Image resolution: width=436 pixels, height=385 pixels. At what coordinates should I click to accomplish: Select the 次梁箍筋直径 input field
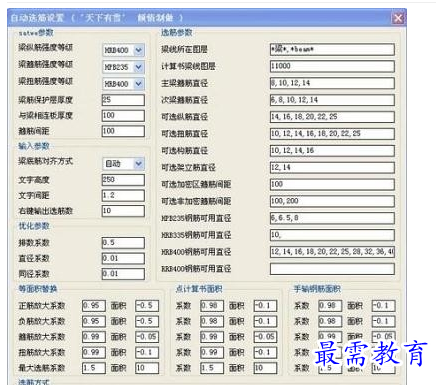point(332,100)
